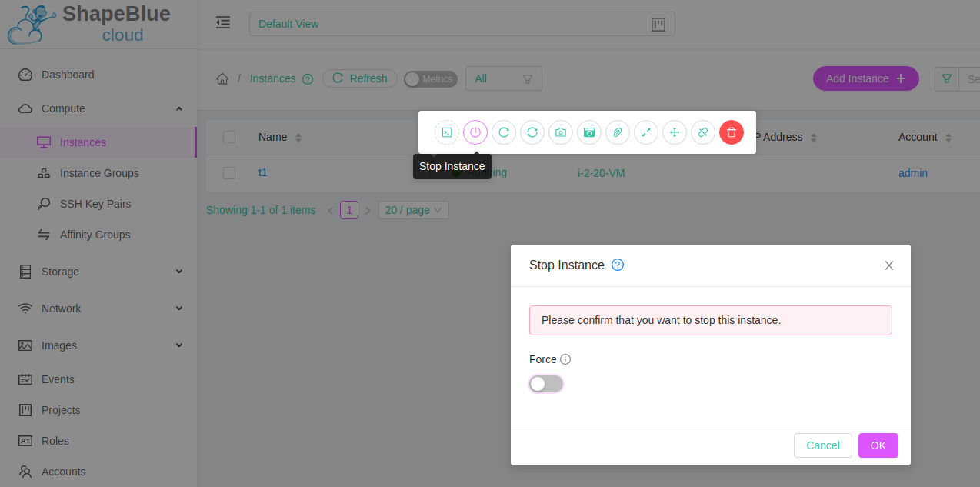Open instance t1 link
This screenshot has height=487, width=980.
(x=263, y=172)
